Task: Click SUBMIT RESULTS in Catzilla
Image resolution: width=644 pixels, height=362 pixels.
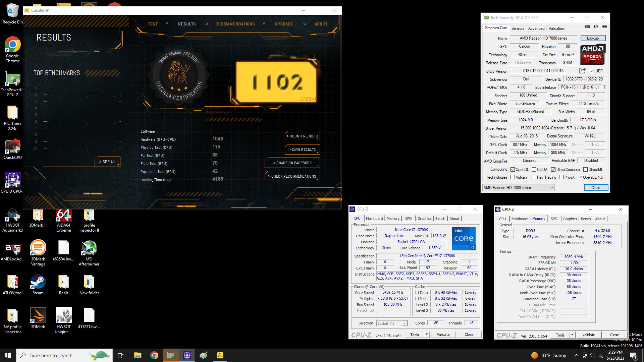Action: click(x=302, y=136)
